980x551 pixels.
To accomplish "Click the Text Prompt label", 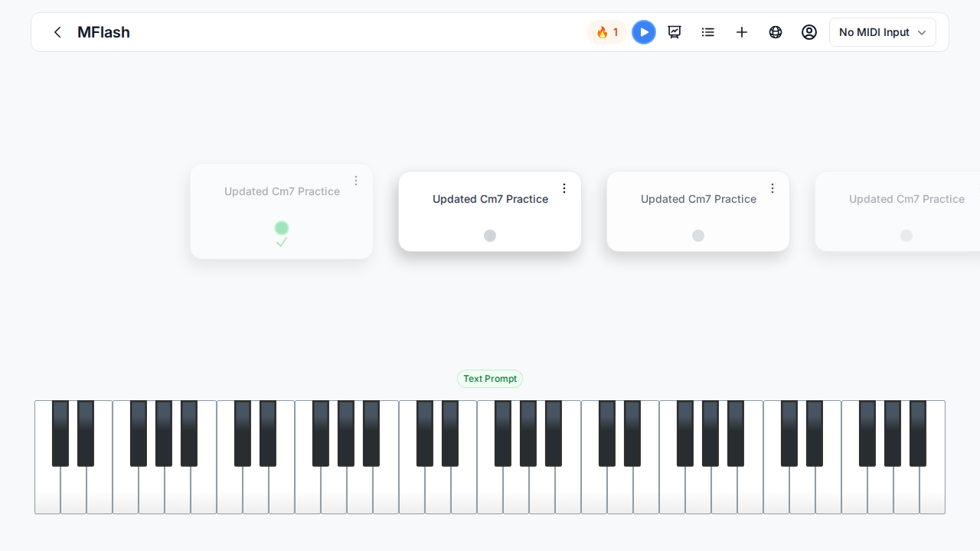I will [x=490, y=379].
